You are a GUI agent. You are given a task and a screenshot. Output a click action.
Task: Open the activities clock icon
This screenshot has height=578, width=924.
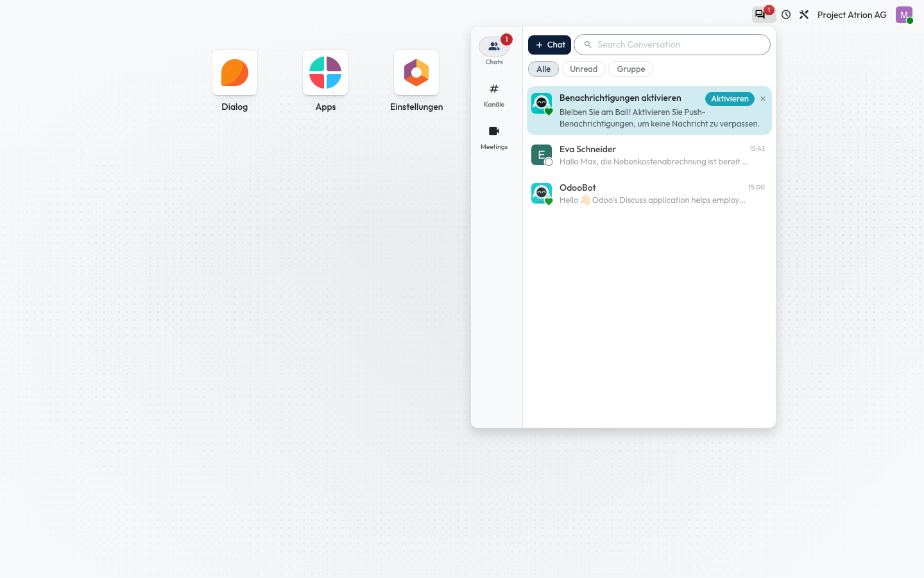point(786,15)
